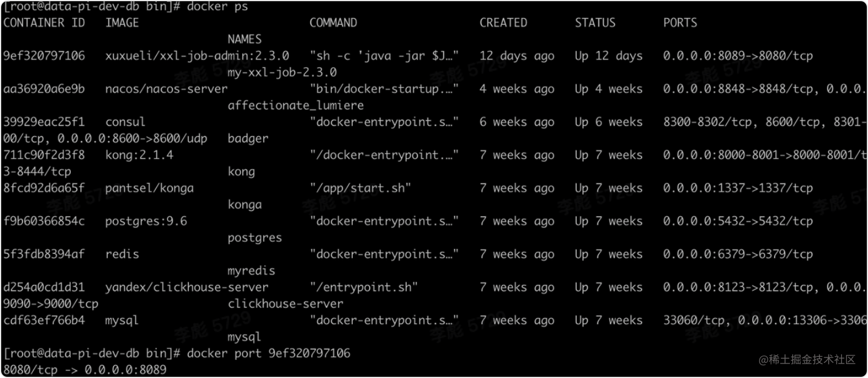The height and width of the screenshot is (378, 868).
Task: Click the STATUS column header
Action: 595,23
